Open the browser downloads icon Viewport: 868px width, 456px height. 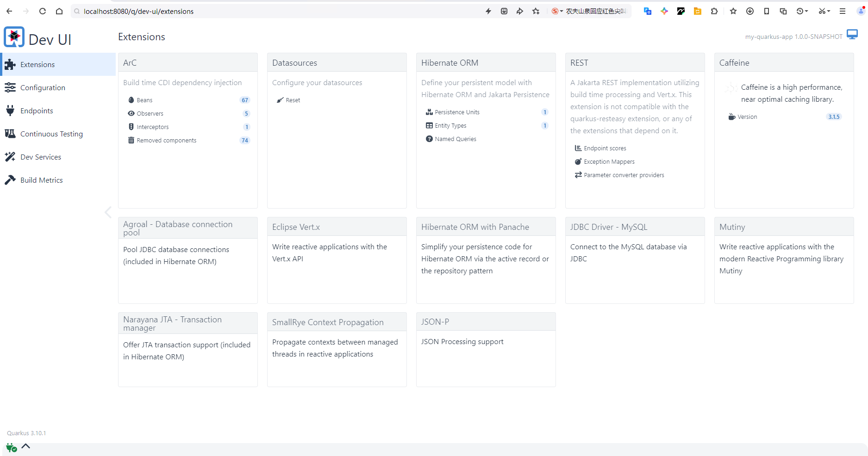pos(750,11)
